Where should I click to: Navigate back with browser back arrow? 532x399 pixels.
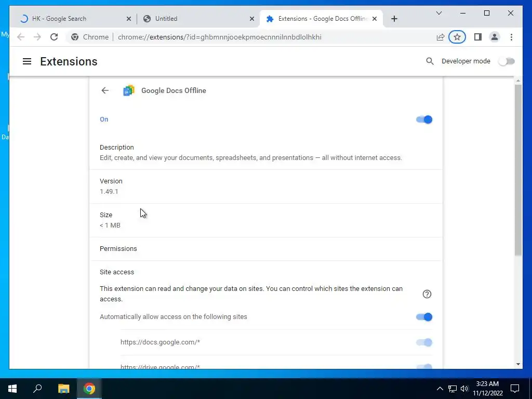pyautogui.click(x=21, y=37)
